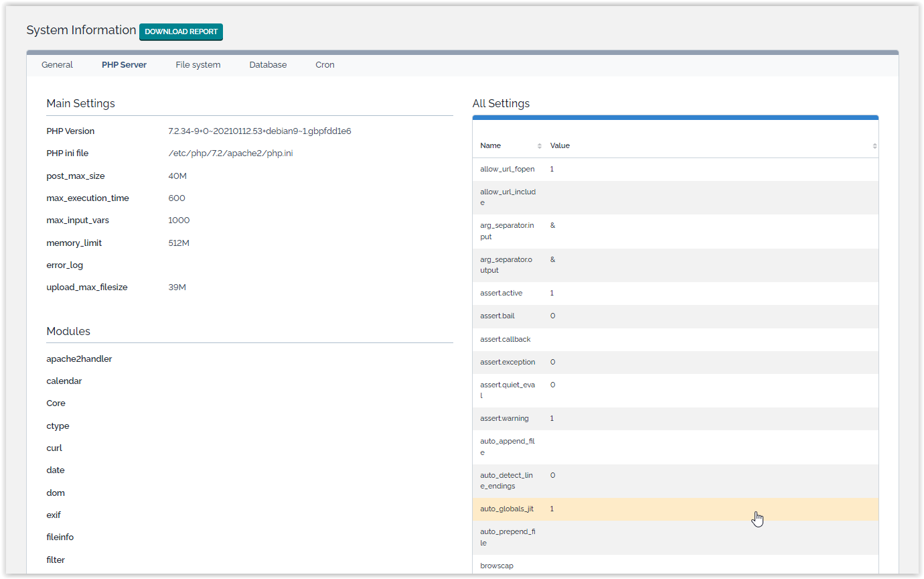Go to the Database tab
Image resolution: width=924 pixels, height=579 pixels.
(268, 65)
